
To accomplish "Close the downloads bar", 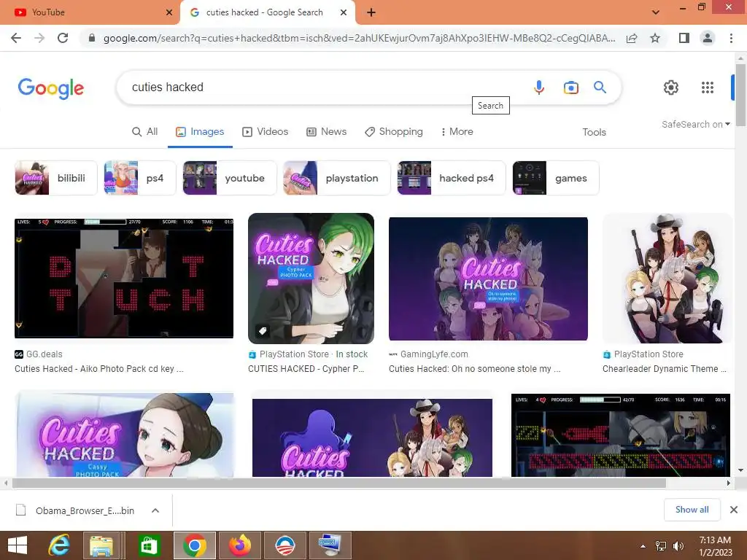I will [x=734, y=510].
